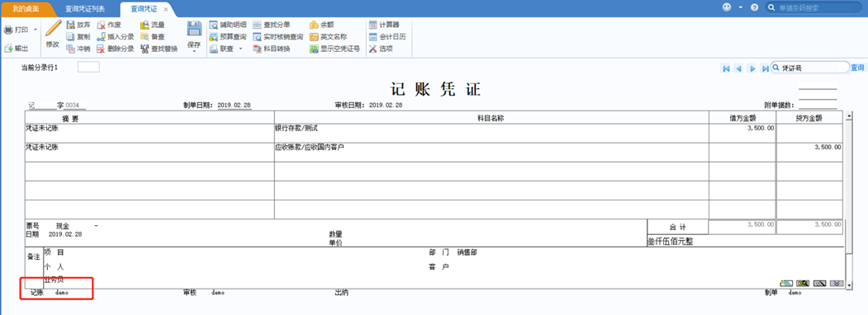Expand the 保存 save dropdown arrow

[x=194, y=51]
